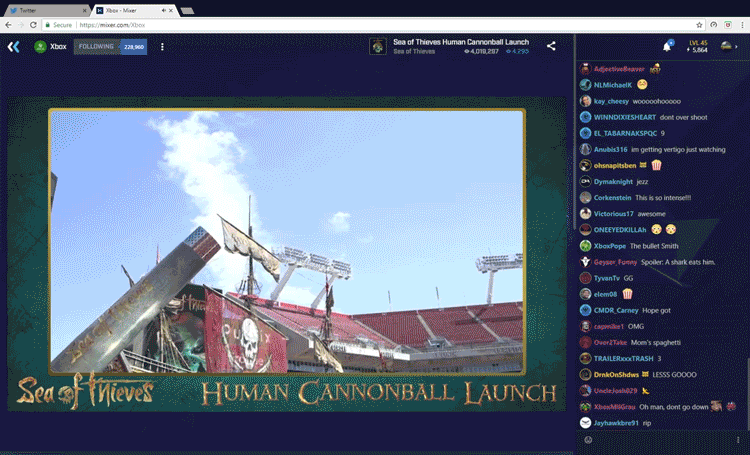Click XboxPope's avatar in chat

(585, 246)
